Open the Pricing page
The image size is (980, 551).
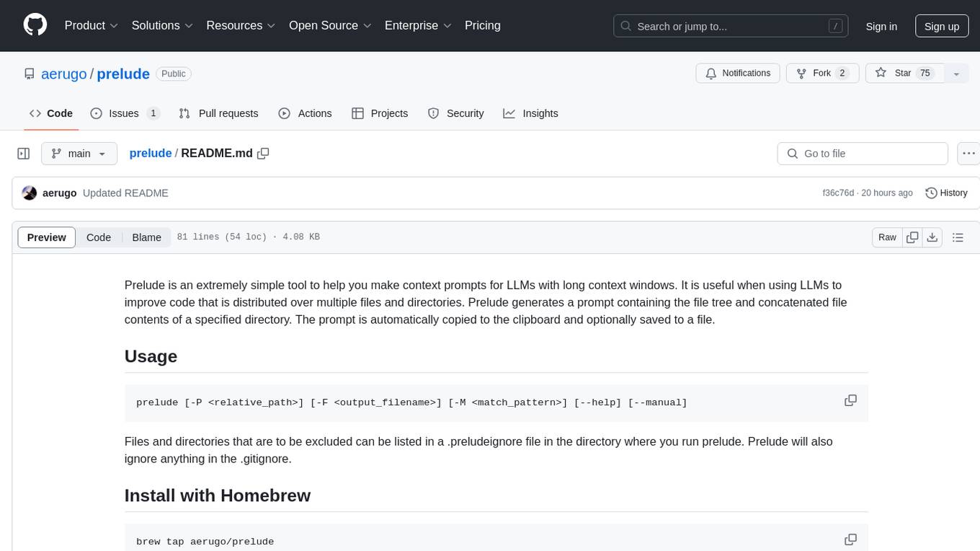483,25
